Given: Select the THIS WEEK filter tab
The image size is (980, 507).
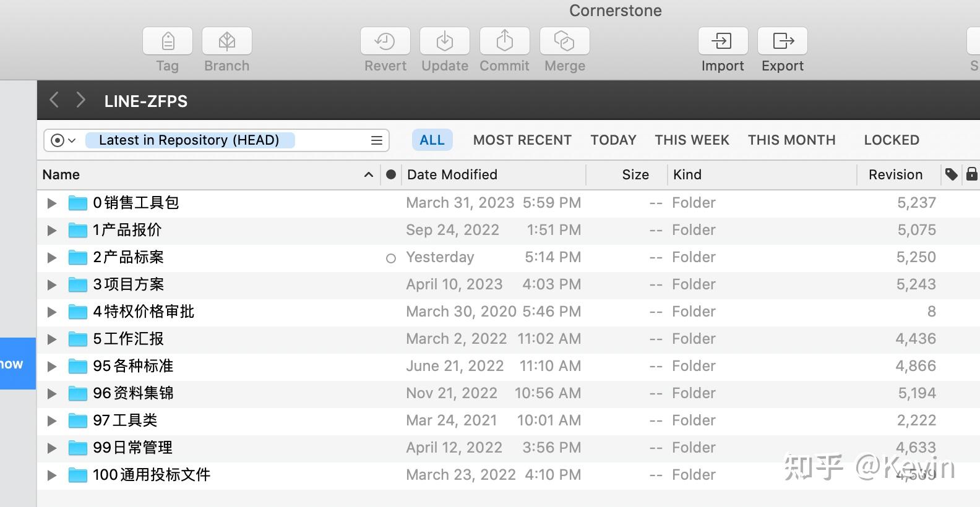Looking at the screenshot, I should pos(692,140).
